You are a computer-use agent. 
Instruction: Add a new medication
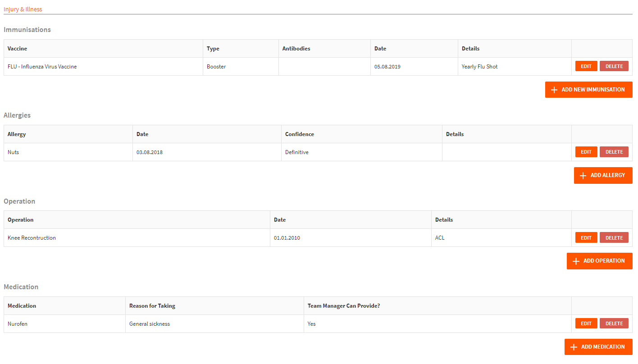[x=598, y=347]
